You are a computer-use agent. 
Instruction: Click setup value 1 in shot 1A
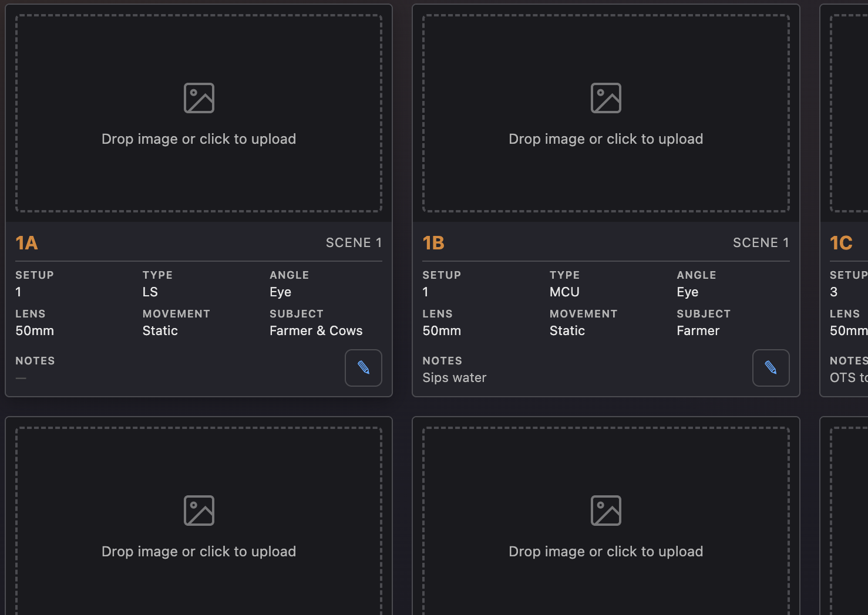pos(18,292)
